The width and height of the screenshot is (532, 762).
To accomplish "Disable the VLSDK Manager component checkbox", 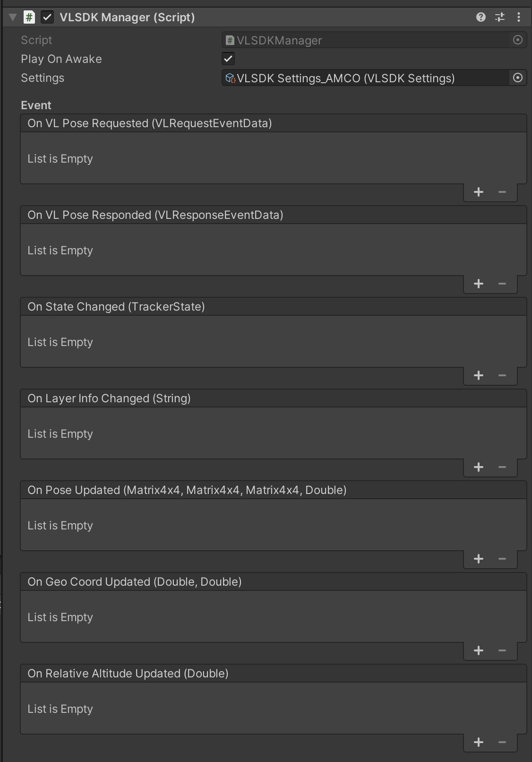I will (47, 17).
